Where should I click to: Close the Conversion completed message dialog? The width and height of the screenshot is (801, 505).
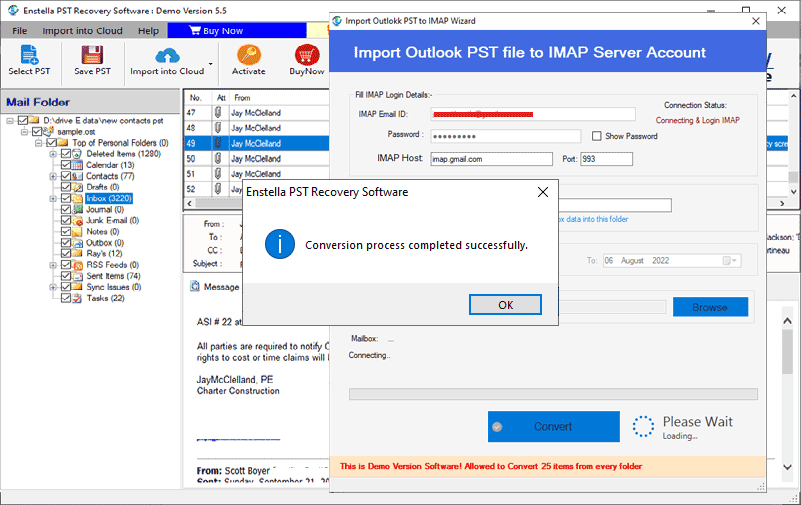tap(543, 192)
